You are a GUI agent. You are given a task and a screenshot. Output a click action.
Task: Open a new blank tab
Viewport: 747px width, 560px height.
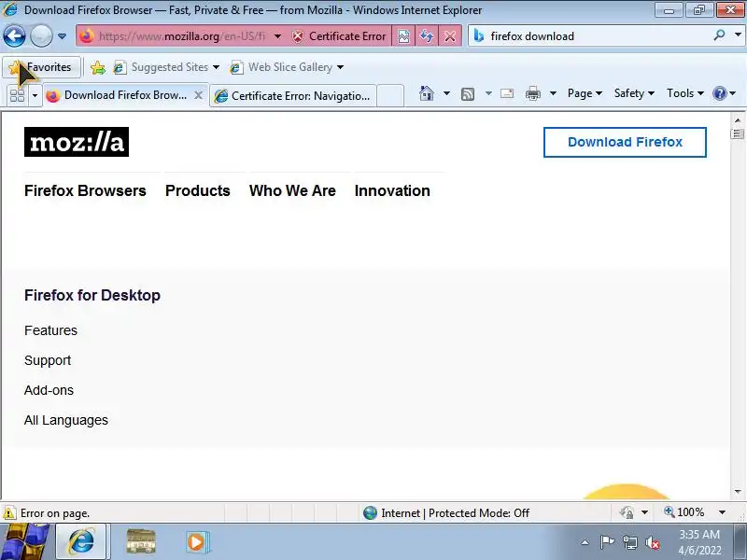tap(390, 96)
